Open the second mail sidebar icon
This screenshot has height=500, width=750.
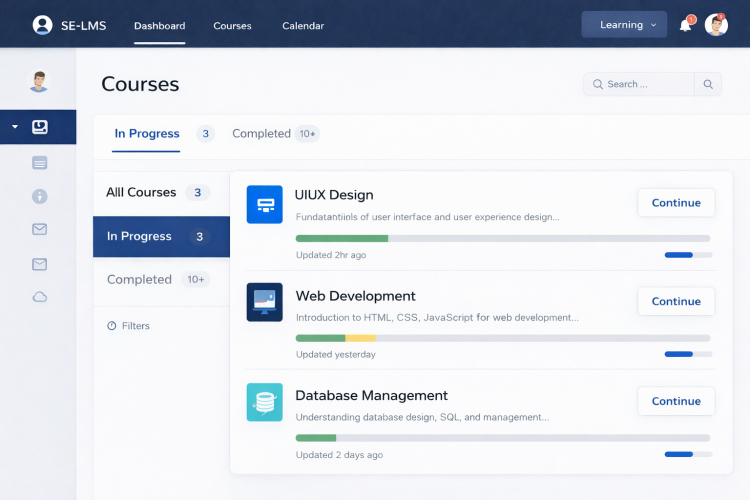pyautogui.click(x=40, y=264)
